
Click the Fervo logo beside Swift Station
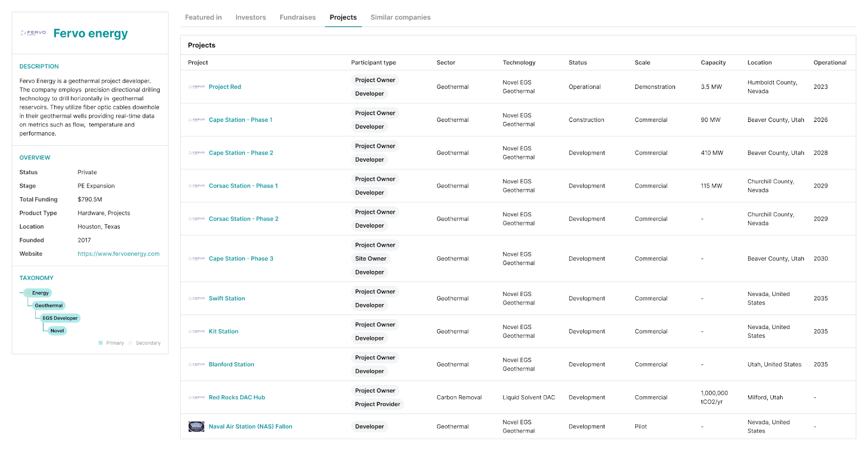196,299
